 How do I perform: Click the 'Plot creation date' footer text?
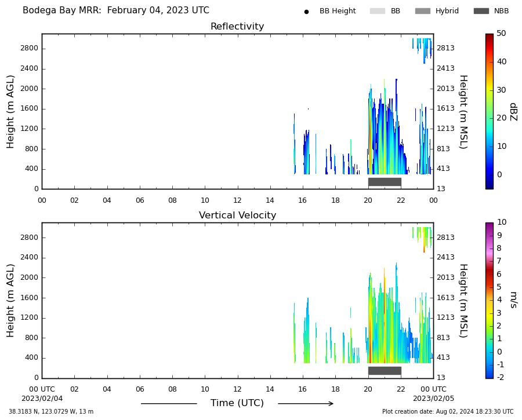[x=448, y=411]
